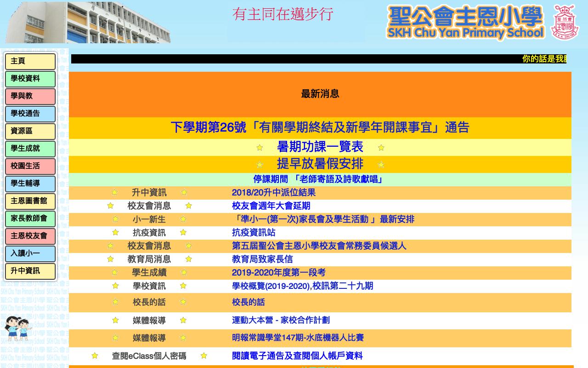
Task: Open the 2018/20升中派位結果 link
Action: [274, 193]
